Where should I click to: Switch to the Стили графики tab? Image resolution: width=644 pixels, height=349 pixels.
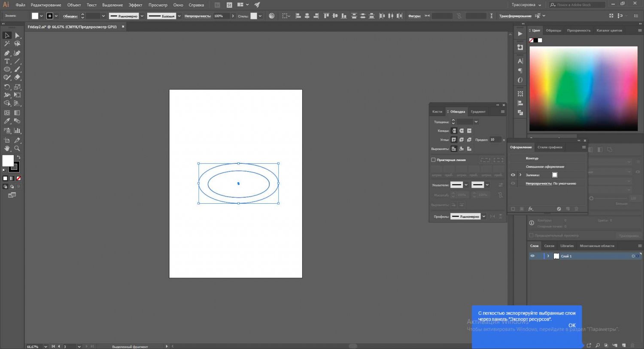pos(550,147)
